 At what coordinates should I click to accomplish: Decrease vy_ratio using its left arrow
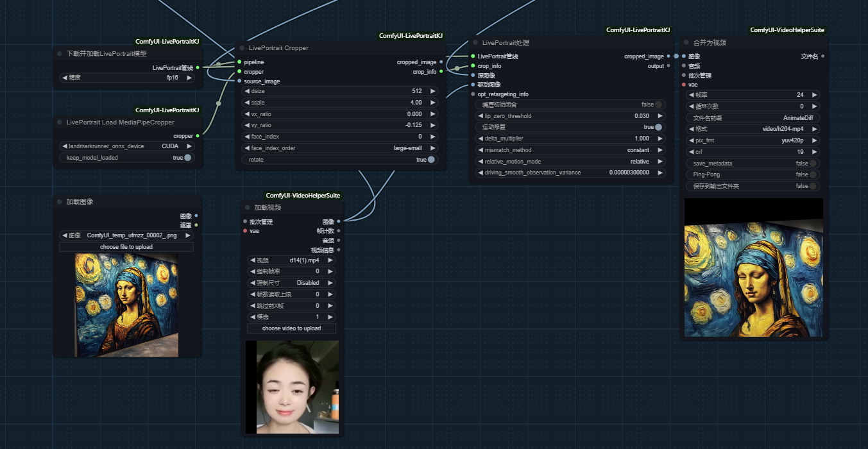pyautogui.click(x=248, y=125)
